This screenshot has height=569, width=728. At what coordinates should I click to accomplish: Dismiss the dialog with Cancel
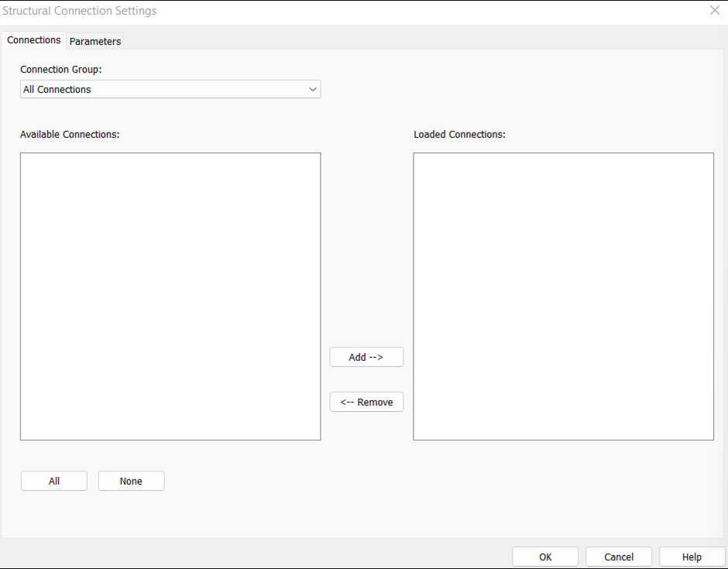(x=618, y=556)
